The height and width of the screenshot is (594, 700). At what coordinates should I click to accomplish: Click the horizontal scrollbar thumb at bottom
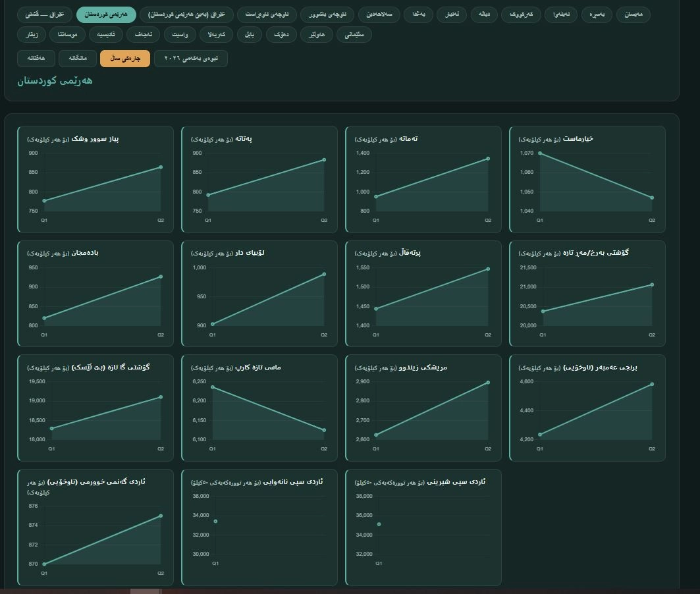(145, 591)
